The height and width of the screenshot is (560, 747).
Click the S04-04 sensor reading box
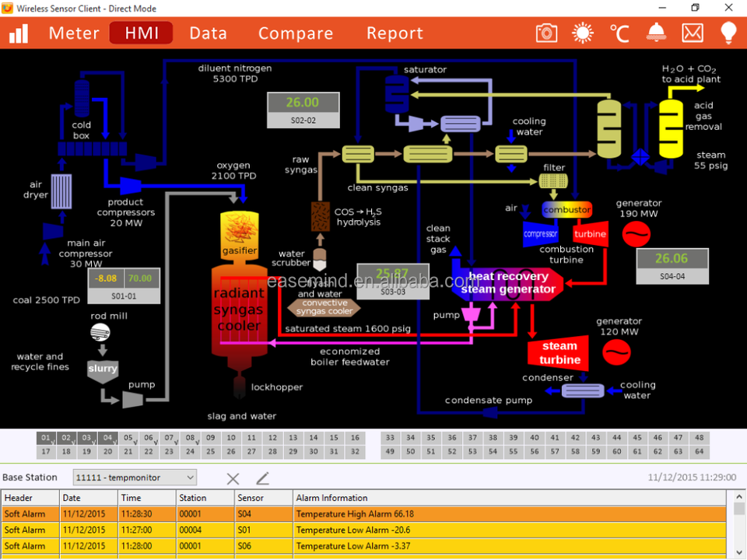pyautogui.click(x=672, y=266)
